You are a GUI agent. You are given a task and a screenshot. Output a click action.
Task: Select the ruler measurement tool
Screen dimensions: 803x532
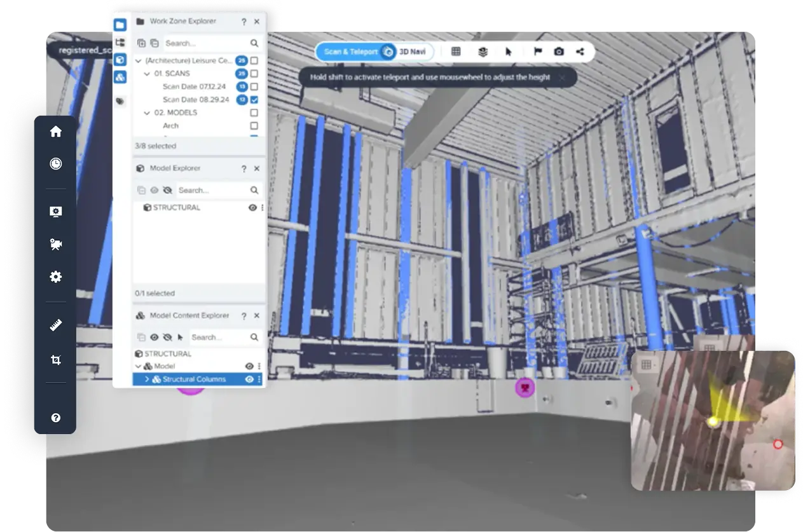click(x=56, y=326)
